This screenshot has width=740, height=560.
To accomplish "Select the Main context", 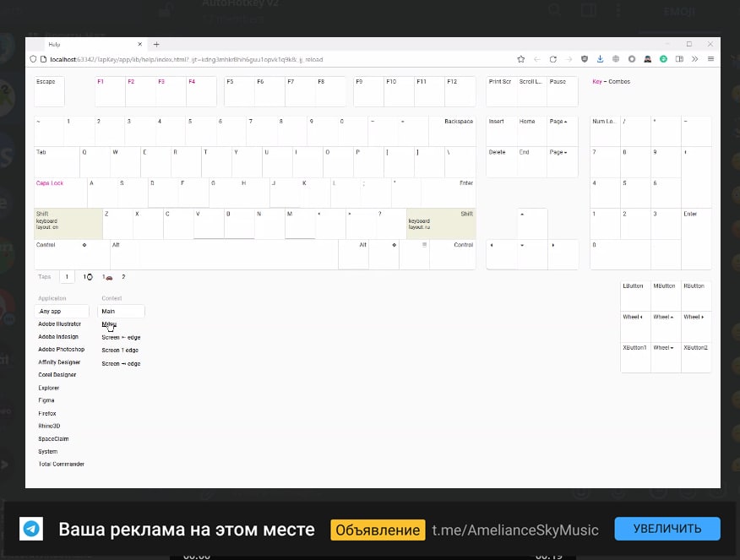I will pyautogui.click(x=121, y=312).
